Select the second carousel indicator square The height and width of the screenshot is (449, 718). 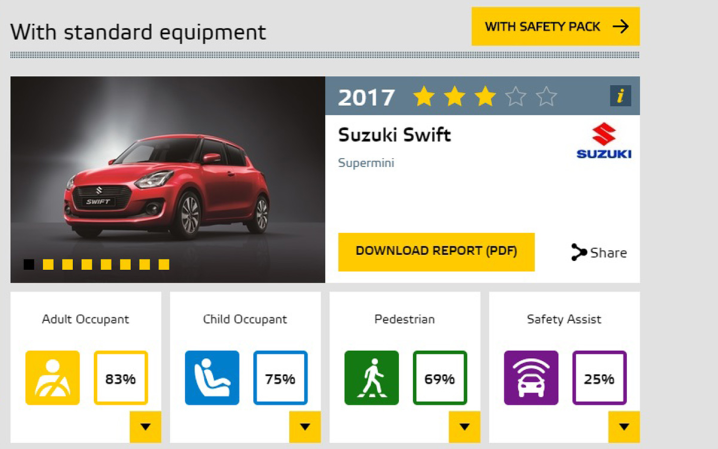click(x=48, y=264)
